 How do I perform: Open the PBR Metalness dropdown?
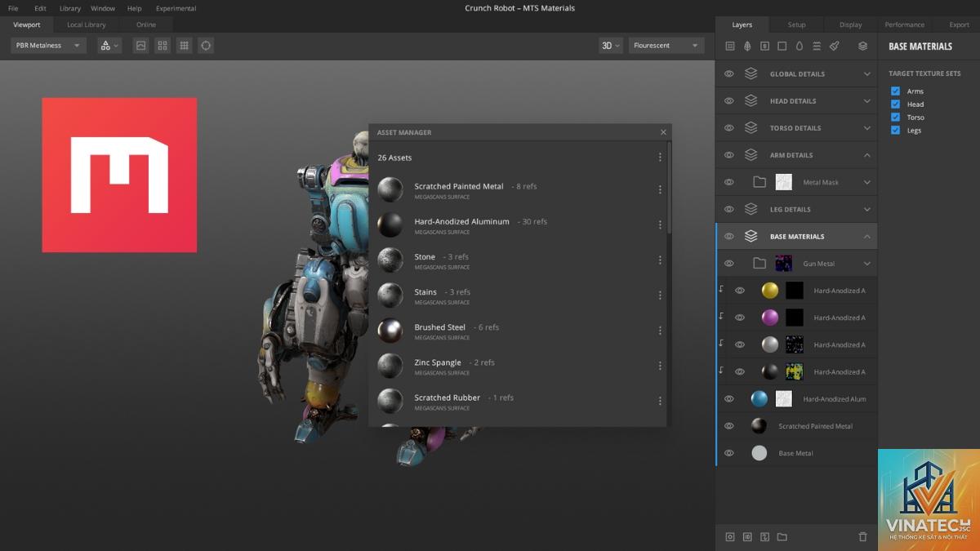[48, 46]
